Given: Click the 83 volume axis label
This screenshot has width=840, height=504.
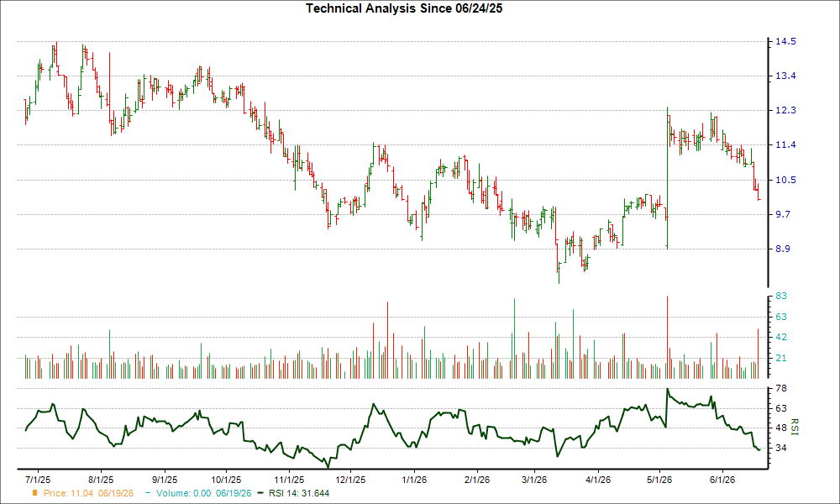Looking at the screenshot, I should point(781,297).
